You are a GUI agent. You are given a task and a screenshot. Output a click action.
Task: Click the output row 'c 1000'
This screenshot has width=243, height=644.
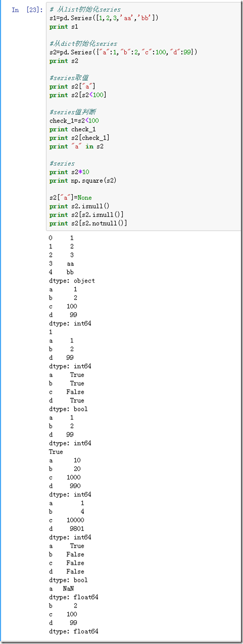coord(65,478)
